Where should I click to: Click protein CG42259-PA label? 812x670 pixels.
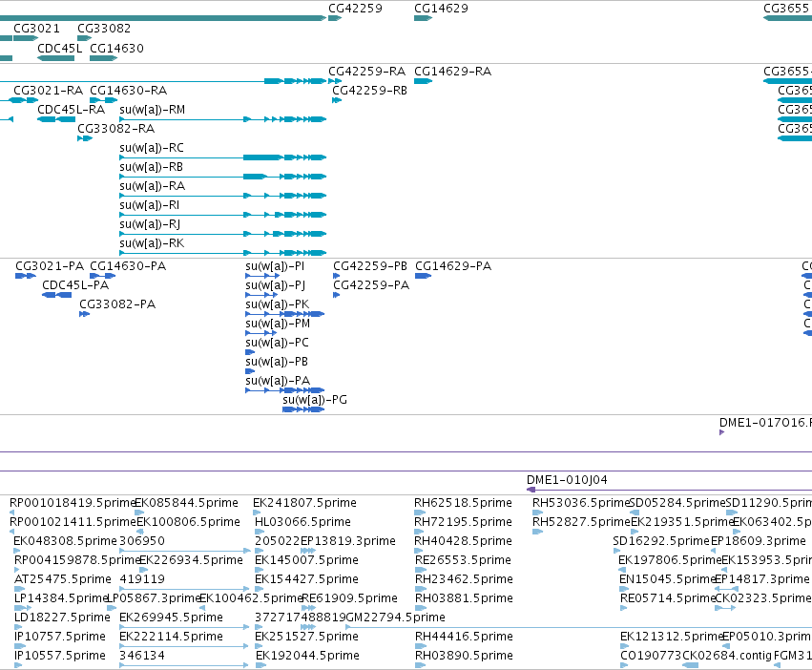coord(371,285)
